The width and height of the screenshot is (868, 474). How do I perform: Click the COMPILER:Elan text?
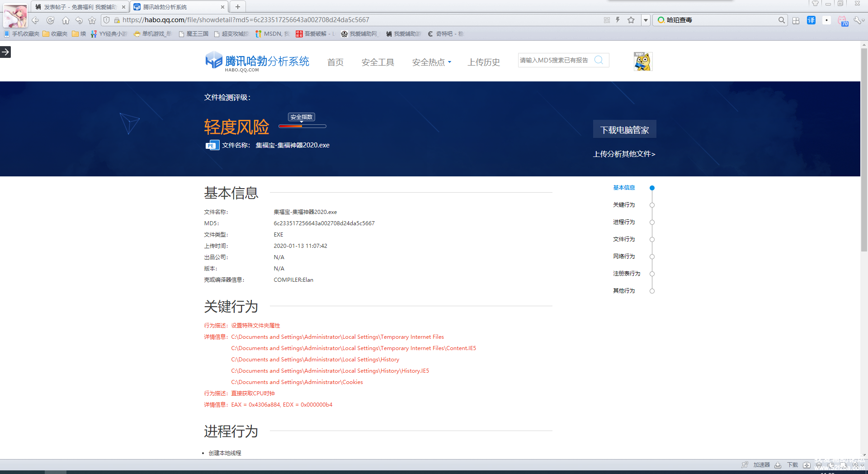(x=293, y=280)
